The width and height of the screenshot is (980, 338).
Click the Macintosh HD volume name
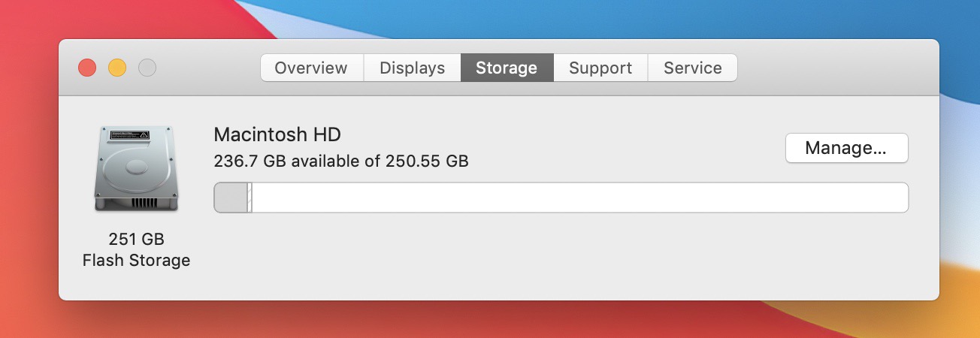[x=277, y=135]
